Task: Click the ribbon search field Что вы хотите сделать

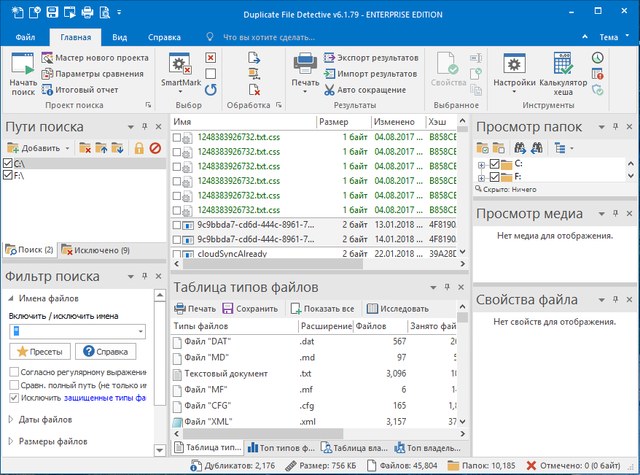Action: click(x=270, y=37)
